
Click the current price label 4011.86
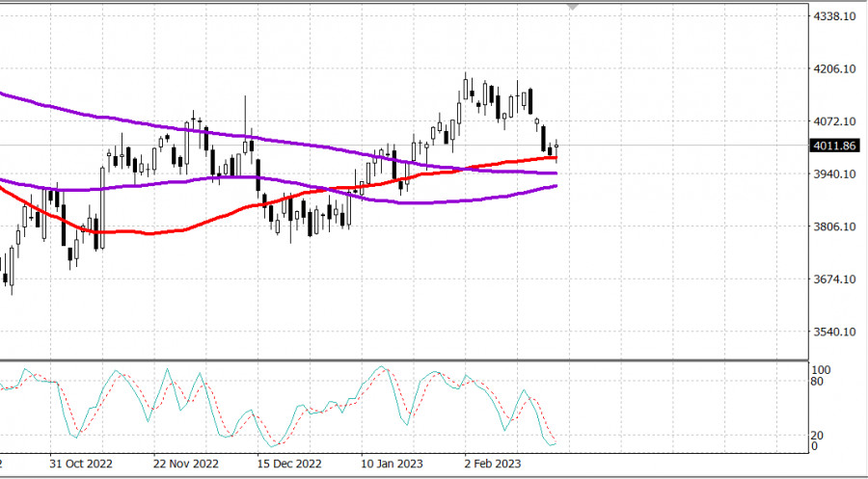[836, 146]
